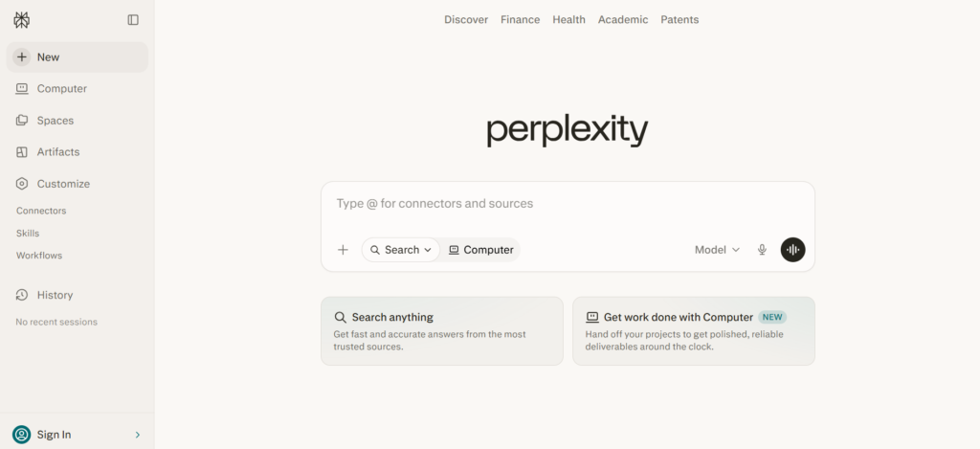Image resolution: width=980 pixels, height=449 pixels.
Task: Go to the Discover tab
Action: (466, 19)
